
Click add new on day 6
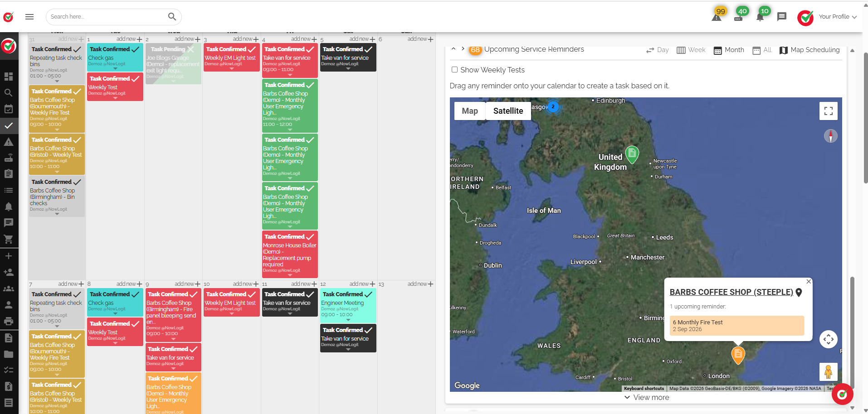coord(420,39)
